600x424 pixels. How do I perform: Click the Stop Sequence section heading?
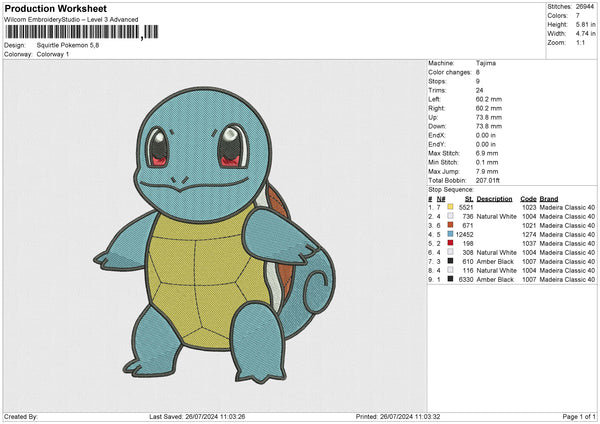coord(451,188)
